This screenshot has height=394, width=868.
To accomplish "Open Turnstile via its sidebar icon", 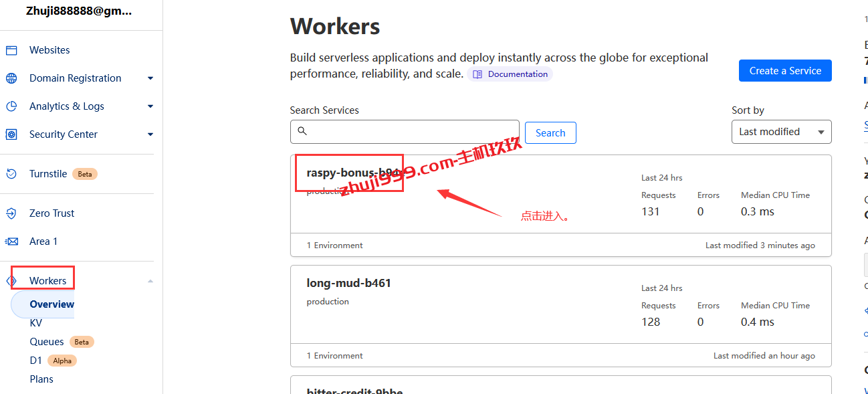I will [11, 174].
